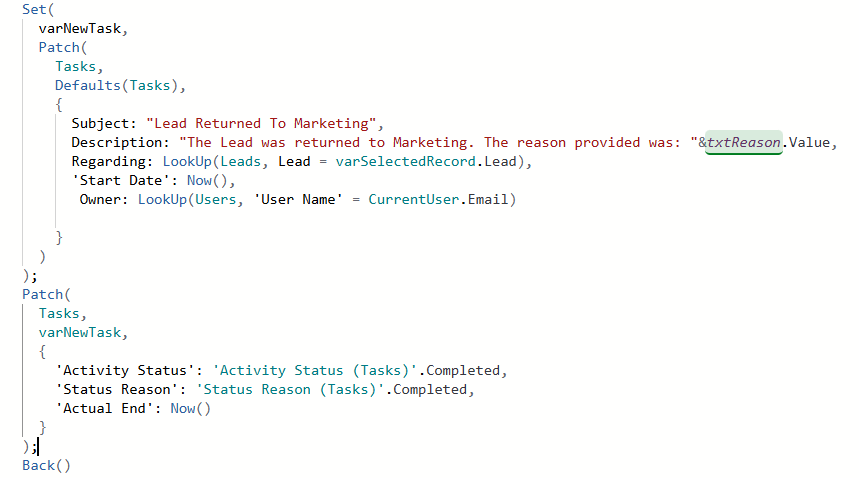Click Now() after the 'Actual End' field
Image resolution: width=859 pixels, height=478 pixels.
[x=191, y=408]
